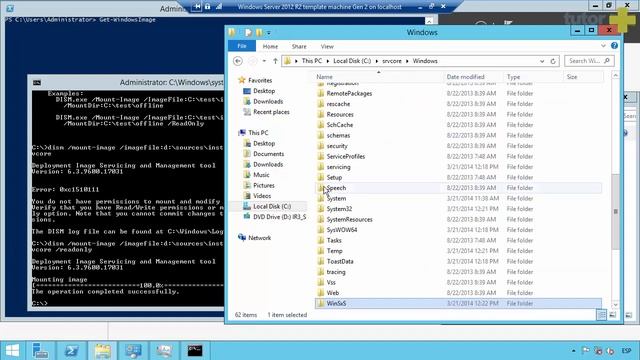Open Command Prompt taskbar icon
Image resolution: width=640 pixels, height=360 pixels.
point(195,351)
